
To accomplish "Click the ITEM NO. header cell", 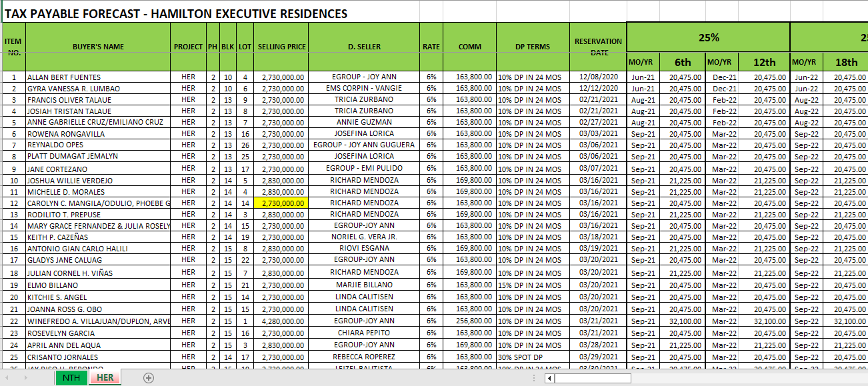I will point(13,47).
